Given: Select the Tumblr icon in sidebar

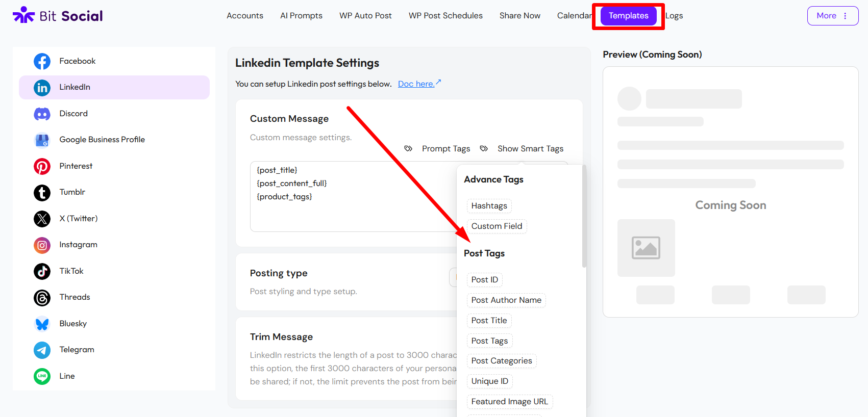Looking at the screenshot, I should (42, 192).
